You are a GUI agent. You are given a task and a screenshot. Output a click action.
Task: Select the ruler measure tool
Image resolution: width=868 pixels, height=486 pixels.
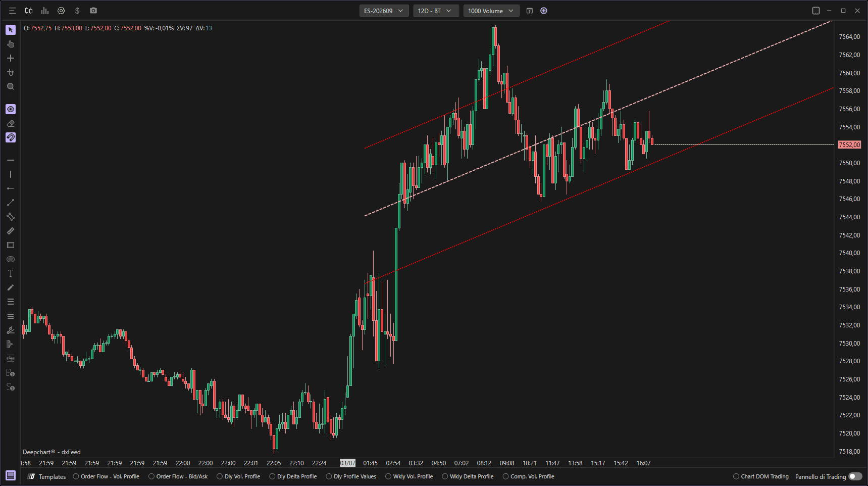pyautogui.click(x=11, y=231)
